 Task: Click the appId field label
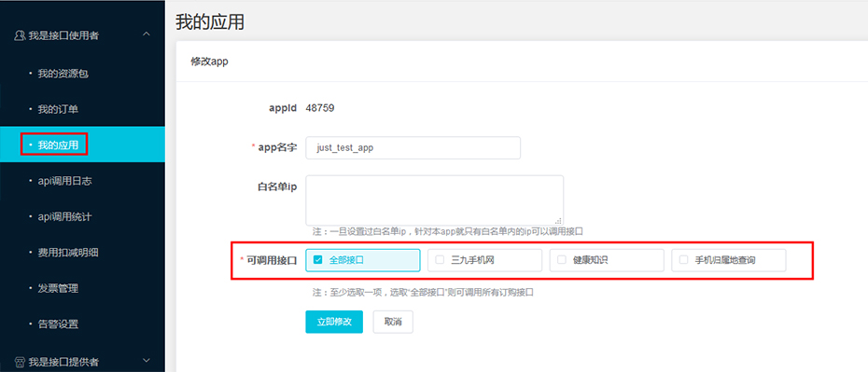point(284,108)
